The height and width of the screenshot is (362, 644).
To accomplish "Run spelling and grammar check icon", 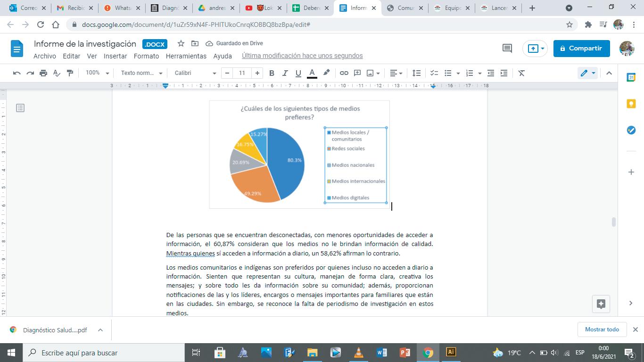I will pos(57,73).
